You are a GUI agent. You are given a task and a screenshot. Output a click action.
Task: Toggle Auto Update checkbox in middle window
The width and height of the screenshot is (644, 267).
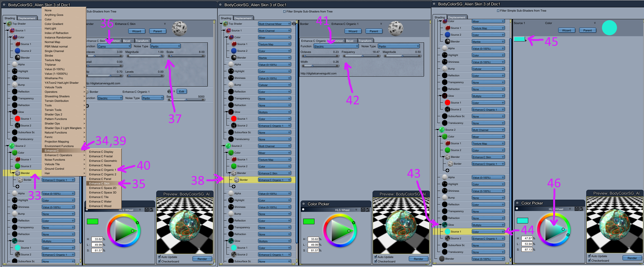click(x=376, y=257)
